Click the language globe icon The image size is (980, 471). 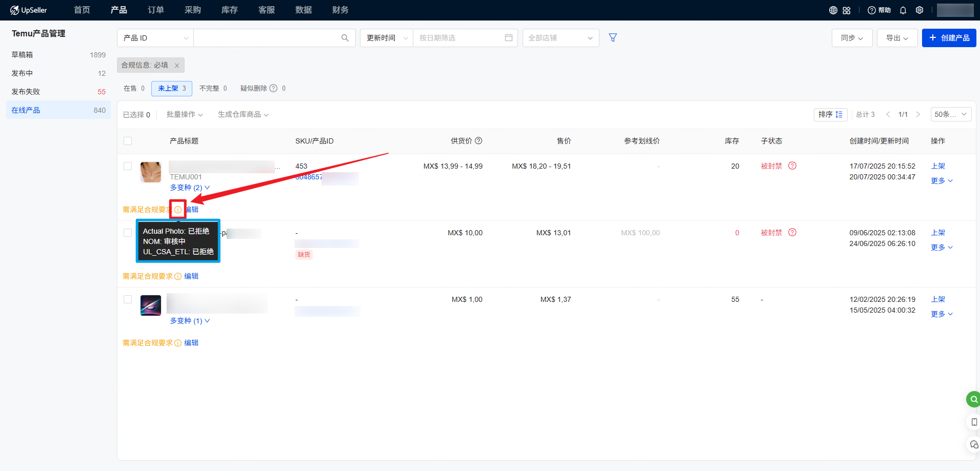click(833, 10)
